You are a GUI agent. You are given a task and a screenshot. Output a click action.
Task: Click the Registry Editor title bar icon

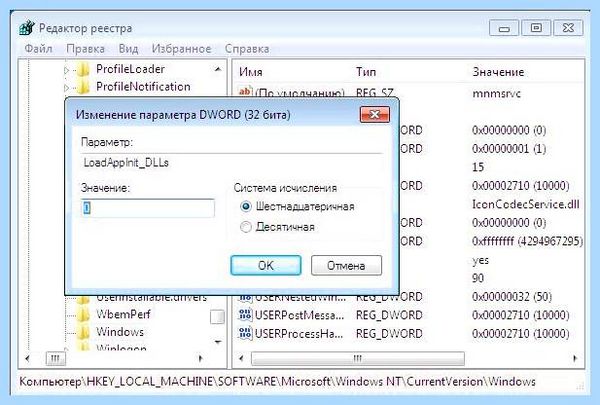click(x=26, y=28)
